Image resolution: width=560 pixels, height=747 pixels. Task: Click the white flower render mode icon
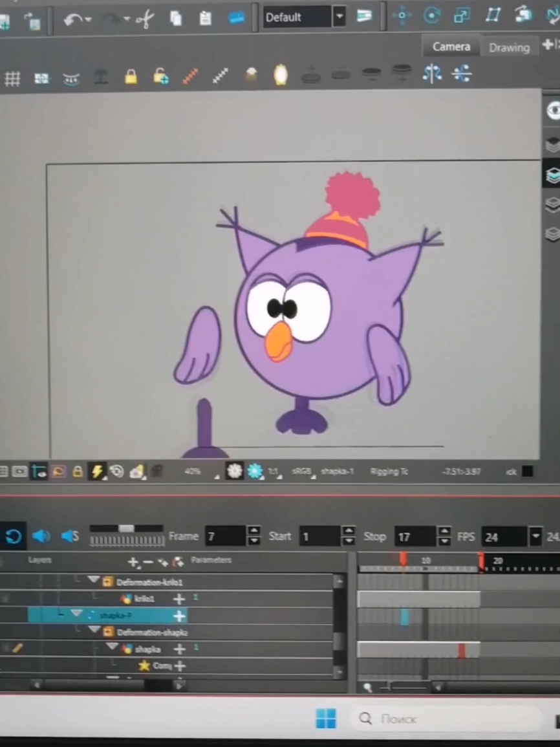pos(234,471)
